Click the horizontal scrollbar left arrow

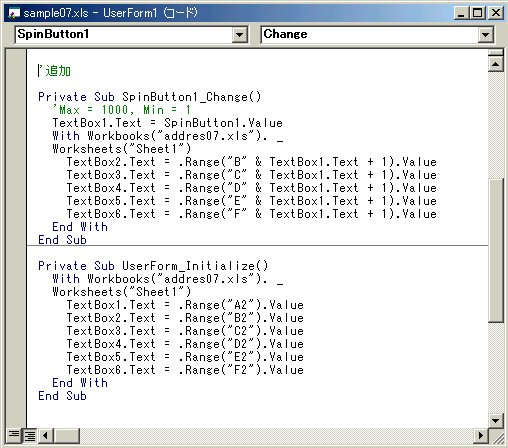point(46,435)
